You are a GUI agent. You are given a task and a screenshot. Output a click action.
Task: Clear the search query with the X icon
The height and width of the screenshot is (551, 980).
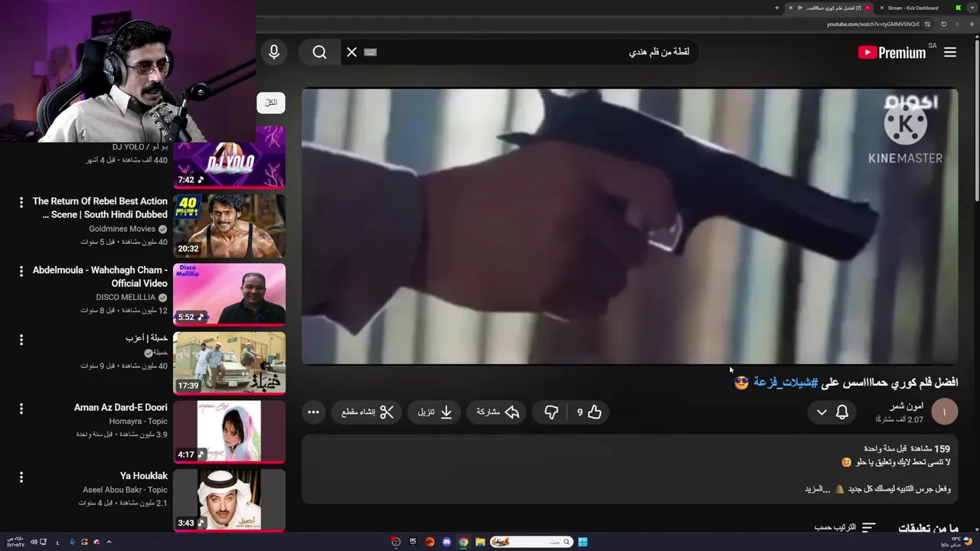coord(351,52)
